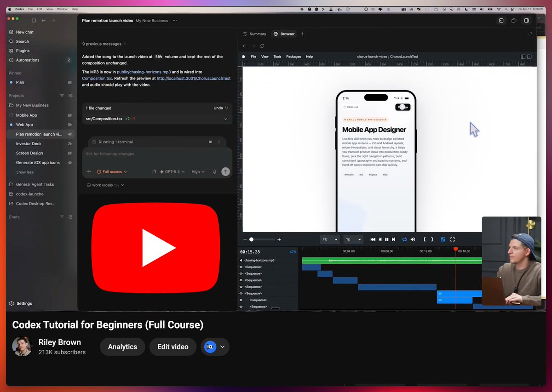Open Plugins in the sidebar
This screenshot has width=552, height=392.
[19, 51]
